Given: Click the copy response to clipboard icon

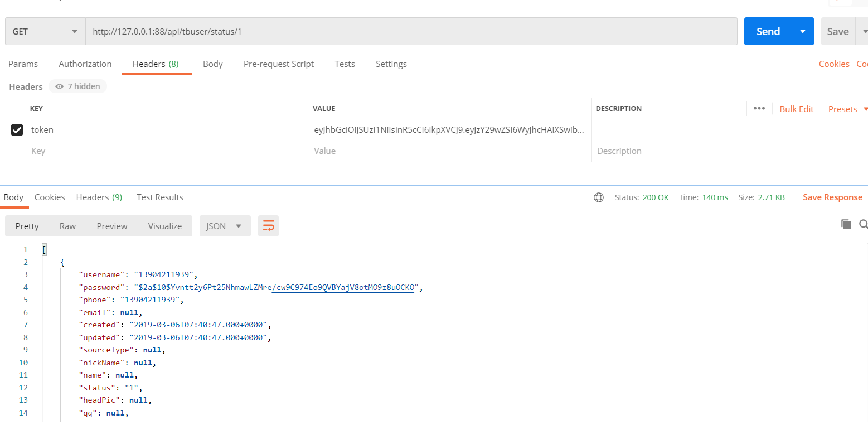Looking at the screenshot, I should point(846,224).
